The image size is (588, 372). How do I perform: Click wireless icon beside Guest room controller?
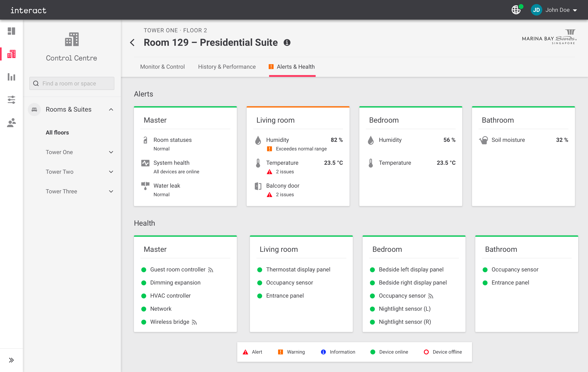[x=210, y=270]
